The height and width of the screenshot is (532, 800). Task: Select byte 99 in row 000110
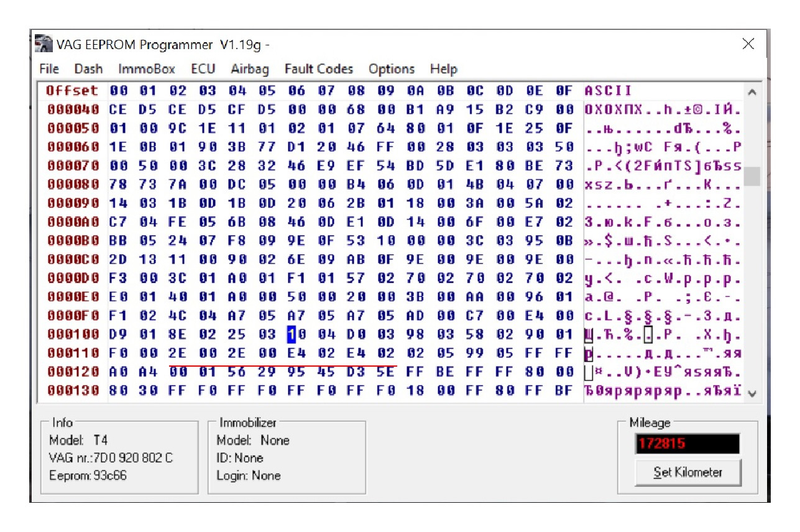point(475,353)
